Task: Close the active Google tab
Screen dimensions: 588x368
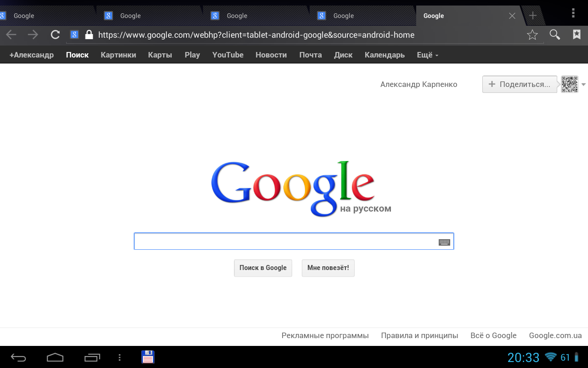Action: tap(512, 16)
